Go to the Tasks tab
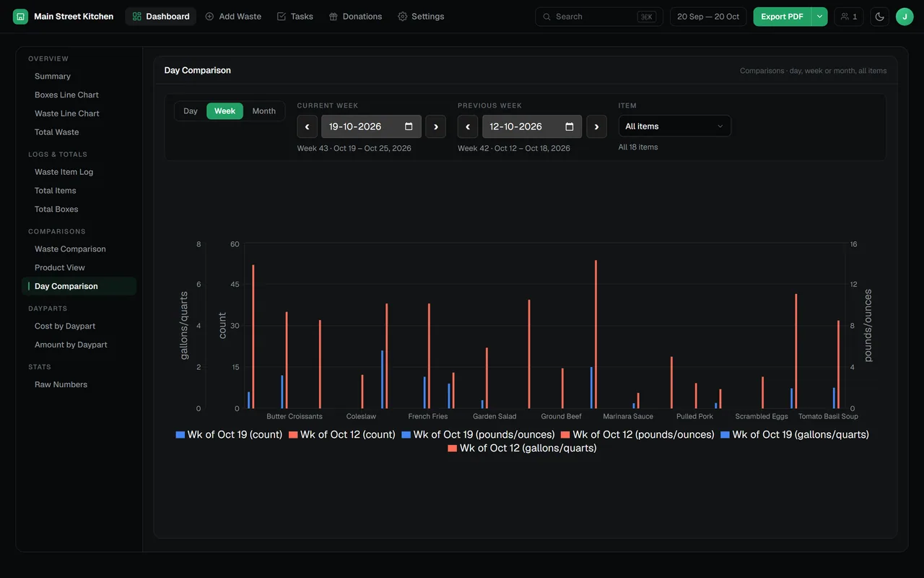Image resolution: width=924 pixels, height=578 pixels. pyautogui.click(x=295, y=17)
